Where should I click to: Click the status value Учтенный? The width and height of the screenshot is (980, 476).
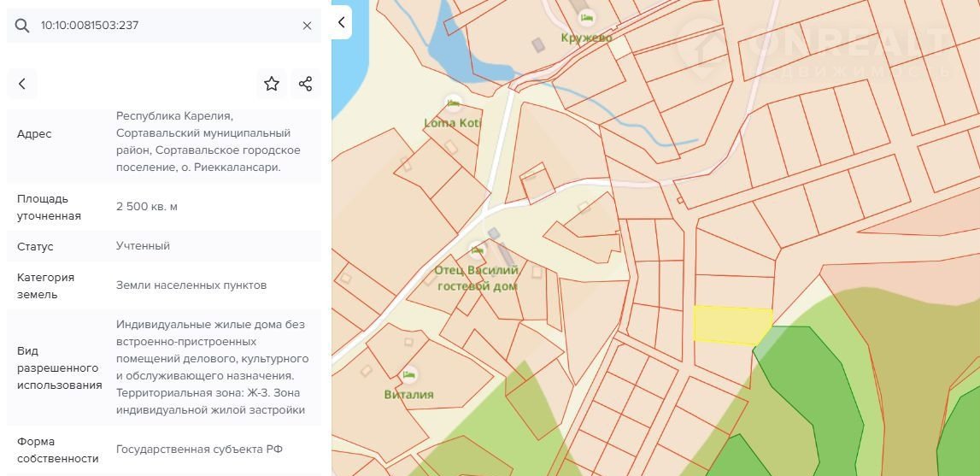point(143,246)
